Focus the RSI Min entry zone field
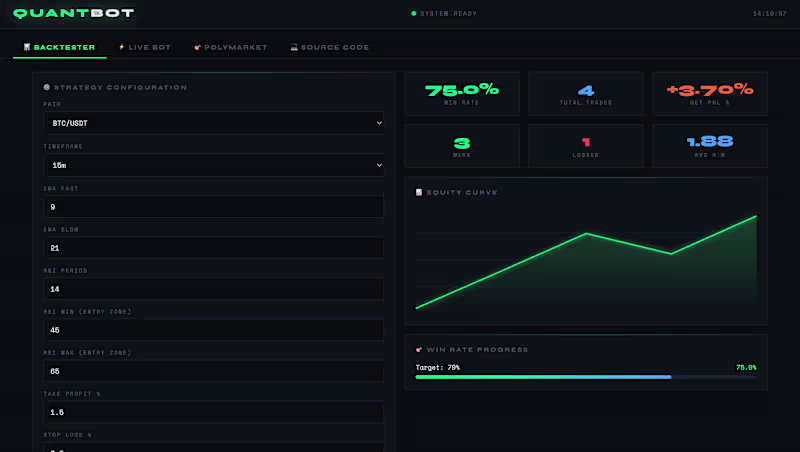The width and height of the screenshot is (800, 452). click(213, 330)
